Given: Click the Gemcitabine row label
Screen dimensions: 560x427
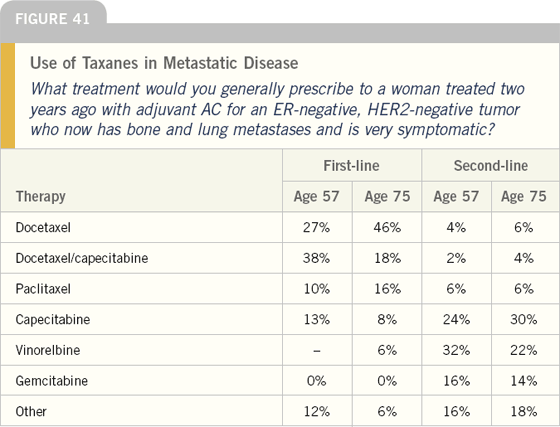Looking at the screenshot, I should pyautogui.click(x=52, y=381).
